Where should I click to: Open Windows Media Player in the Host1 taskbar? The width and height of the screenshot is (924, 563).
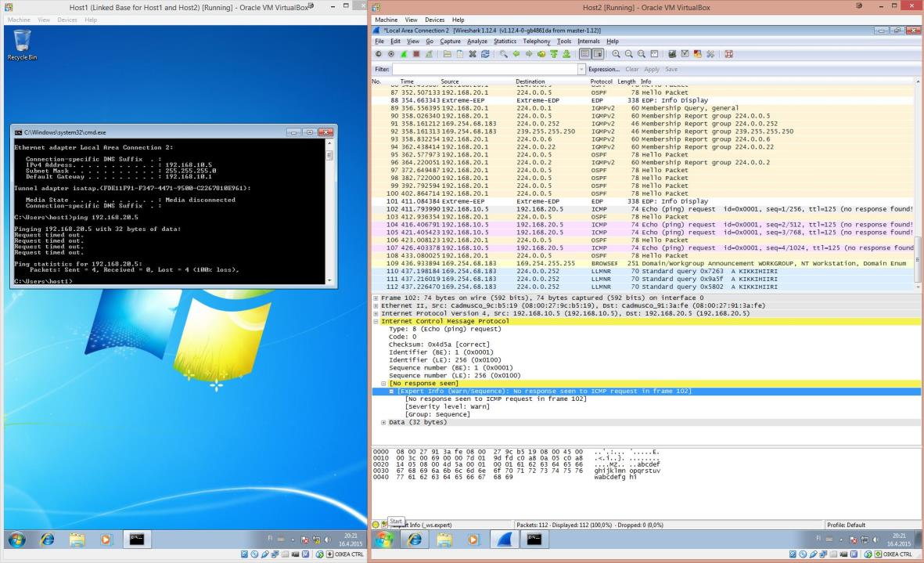106,540
